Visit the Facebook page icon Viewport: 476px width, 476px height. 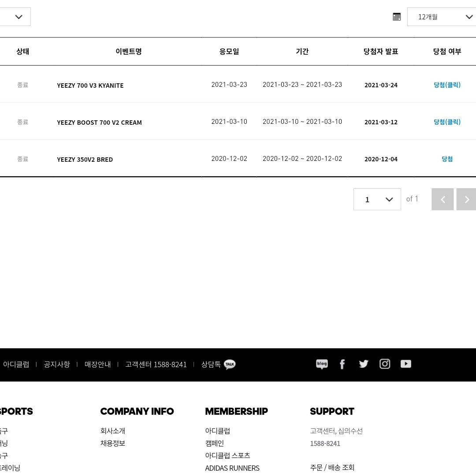pos(342,364)
